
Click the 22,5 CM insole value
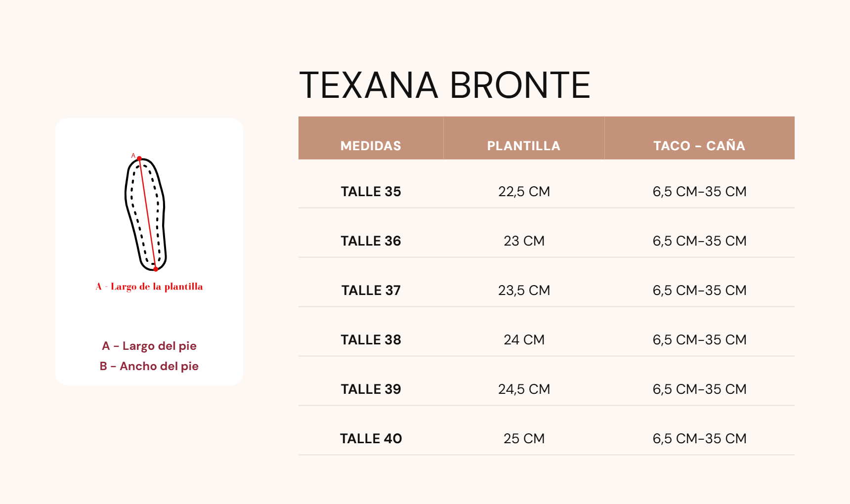[524, 192]
